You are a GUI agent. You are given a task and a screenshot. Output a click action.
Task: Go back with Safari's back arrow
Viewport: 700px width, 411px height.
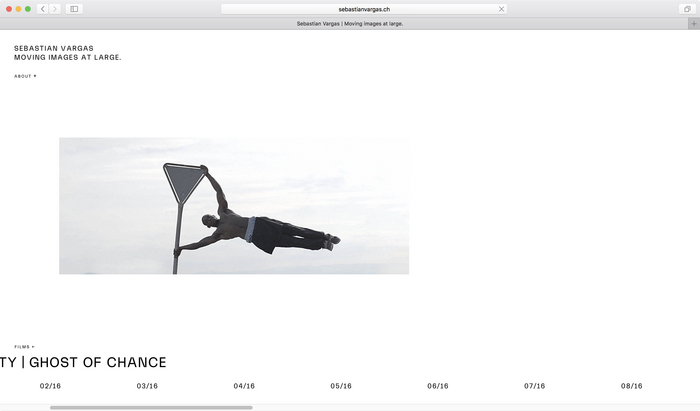[43, 9]
